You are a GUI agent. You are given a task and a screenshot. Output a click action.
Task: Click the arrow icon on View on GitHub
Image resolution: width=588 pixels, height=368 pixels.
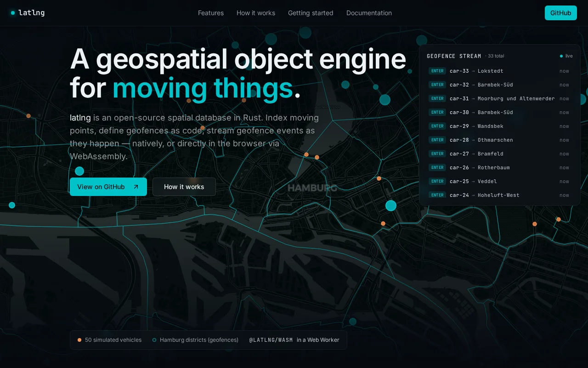click(136, 187)
